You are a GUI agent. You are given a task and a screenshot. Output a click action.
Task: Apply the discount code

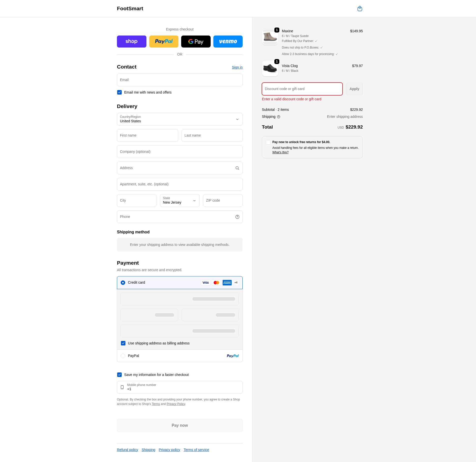click(354, 89)
